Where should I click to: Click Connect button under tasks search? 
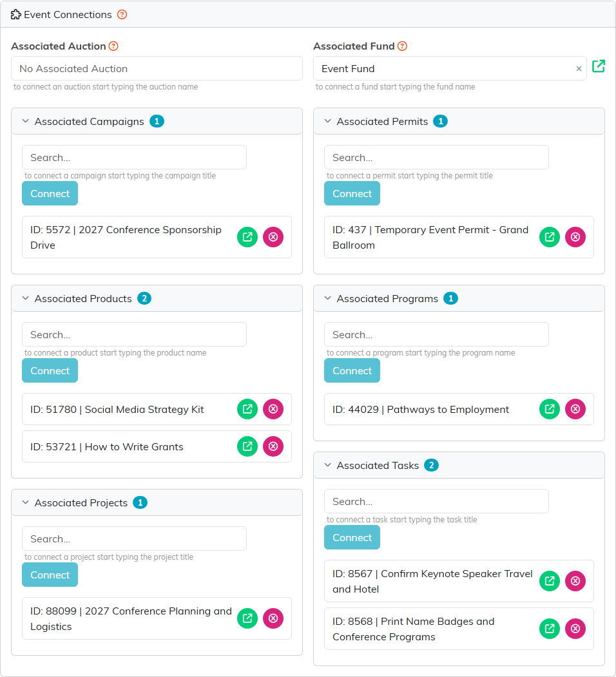(x=352, y=537)
